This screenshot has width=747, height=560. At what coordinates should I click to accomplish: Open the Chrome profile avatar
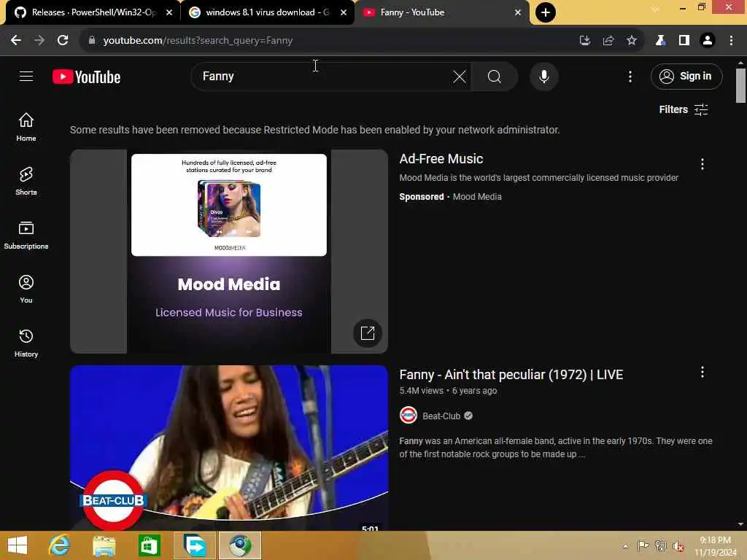click(708, 41)
